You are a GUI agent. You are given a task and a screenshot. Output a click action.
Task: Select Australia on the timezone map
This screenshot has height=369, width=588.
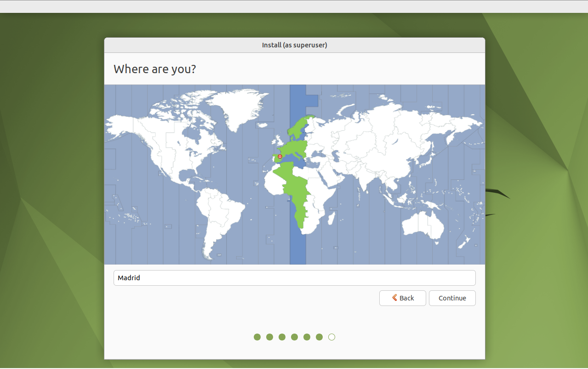(x=422, y=224)
